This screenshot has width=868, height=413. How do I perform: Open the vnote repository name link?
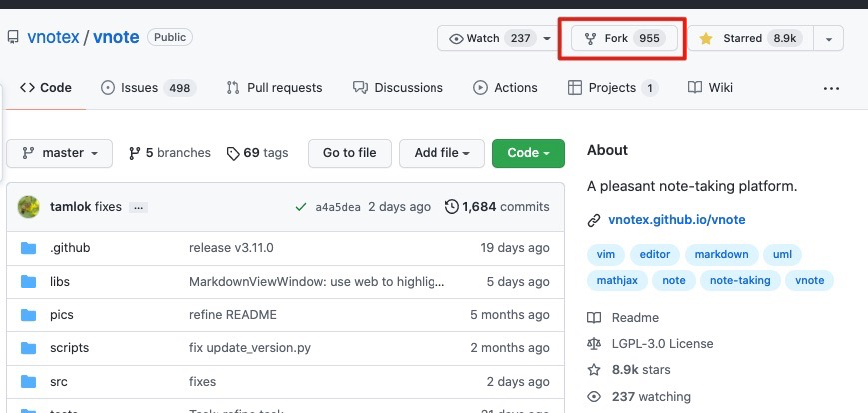(x=116, y=37)
